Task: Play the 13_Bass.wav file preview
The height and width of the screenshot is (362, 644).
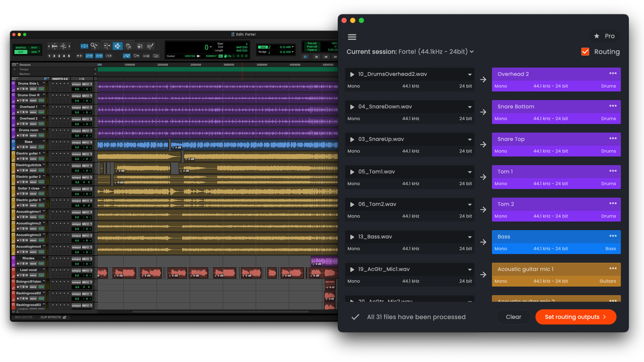Action: pos(352,237)
